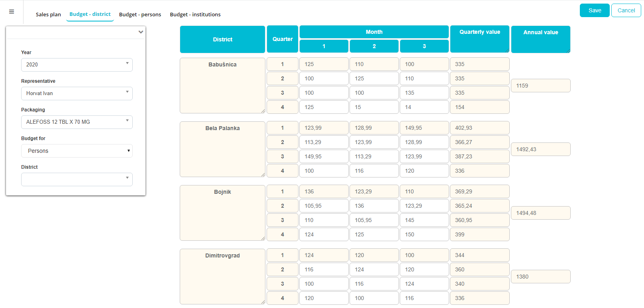The height and width of the screenshot is (308, 644).
Task: Edit Babušnica quarter 2 month 1 value
Action: 324,78
